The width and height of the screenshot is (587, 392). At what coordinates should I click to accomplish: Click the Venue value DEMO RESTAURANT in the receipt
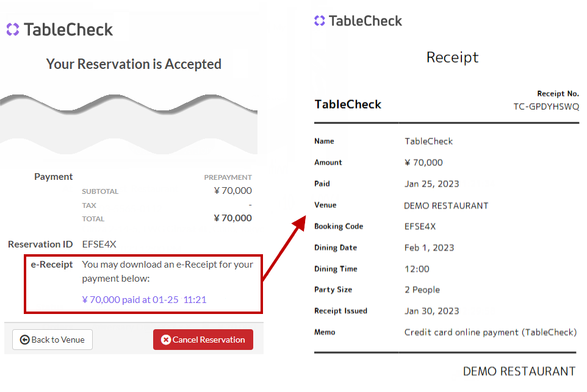446,205
